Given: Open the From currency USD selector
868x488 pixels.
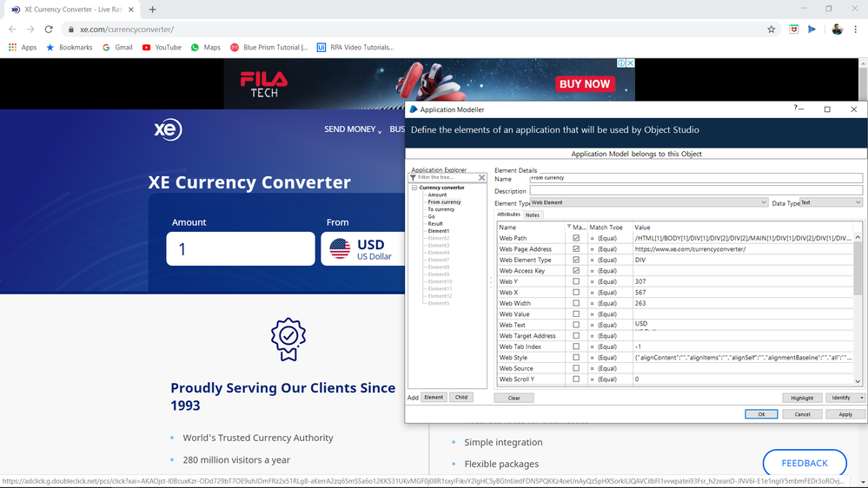Looking at the screenshot, I should (363, 248).
